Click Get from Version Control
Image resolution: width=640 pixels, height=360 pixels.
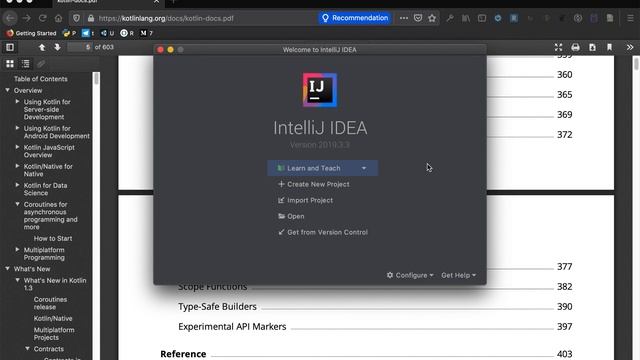pos(323,232)
